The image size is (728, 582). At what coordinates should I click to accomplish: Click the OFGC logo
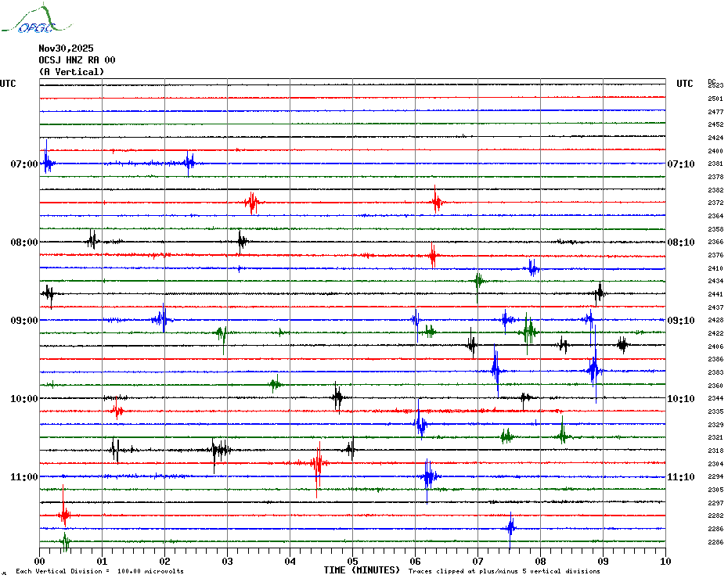[x=36, y=19]
